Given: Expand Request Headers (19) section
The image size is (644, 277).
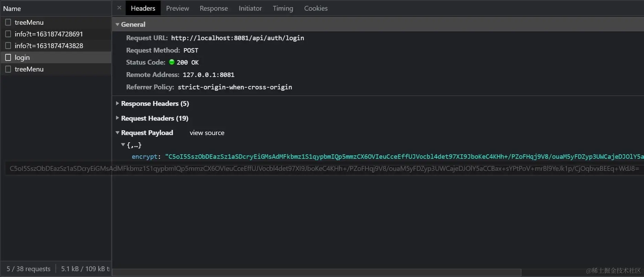Looking at the screenshot, I should pos(117,118).
